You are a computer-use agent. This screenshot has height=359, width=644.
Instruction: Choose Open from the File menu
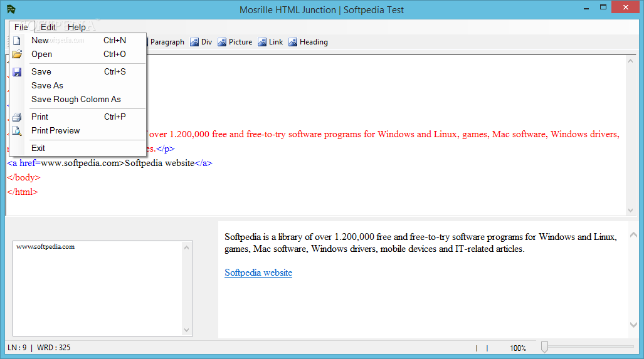click(78, 54)
